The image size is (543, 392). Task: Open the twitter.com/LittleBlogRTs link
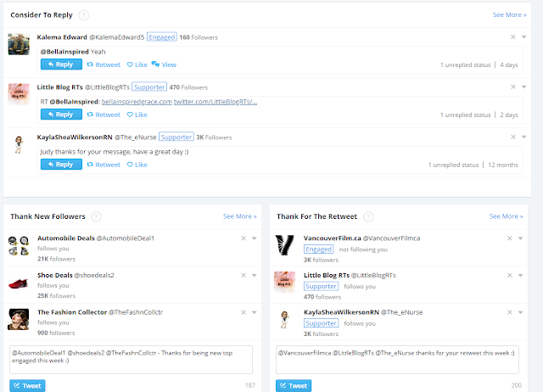tap(216, 102)
